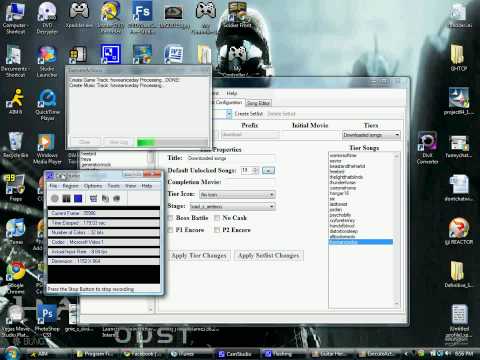Click the Completion Movie input field

pyautogui.click(x=249, y=182)
